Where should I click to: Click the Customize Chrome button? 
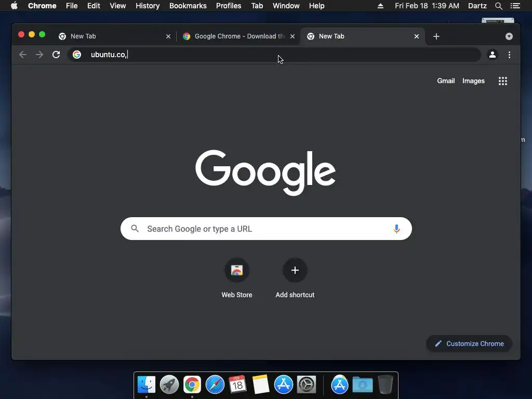click(x=469, y=344)
